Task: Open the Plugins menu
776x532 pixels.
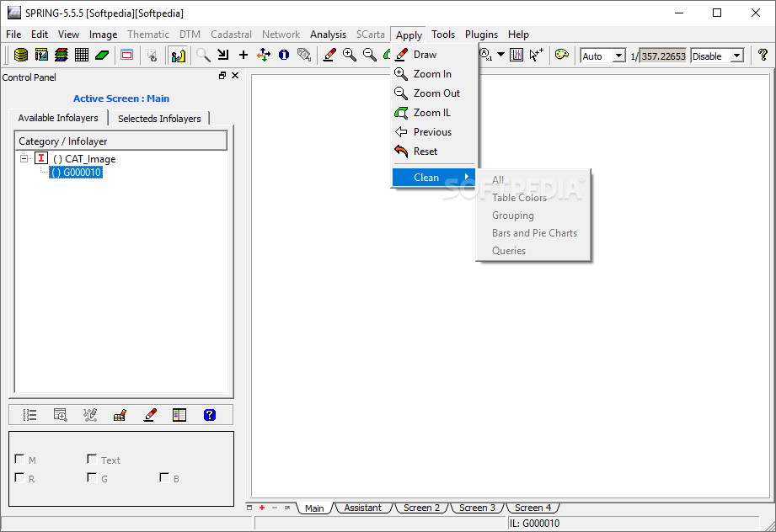Action: tap(481, 35)
